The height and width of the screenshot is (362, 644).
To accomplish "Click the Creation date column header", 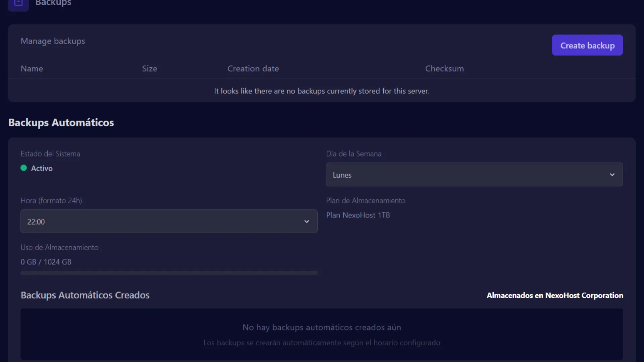I will click(x=253, y=69).
